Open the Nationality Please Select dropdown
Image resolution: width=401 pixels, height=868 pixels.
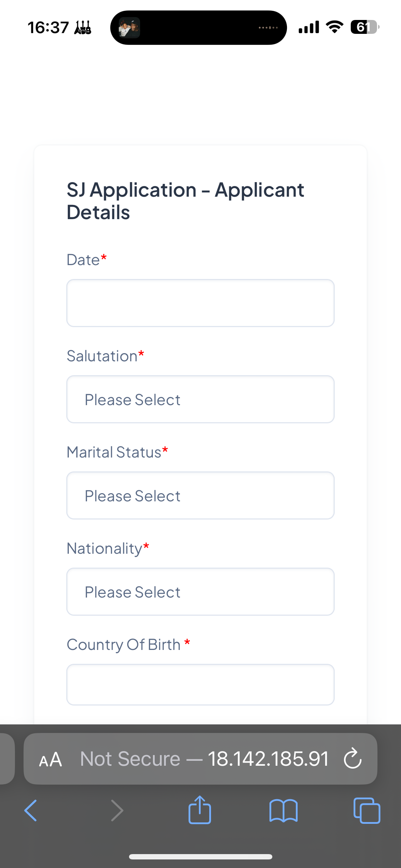click(x=200, y=591)
